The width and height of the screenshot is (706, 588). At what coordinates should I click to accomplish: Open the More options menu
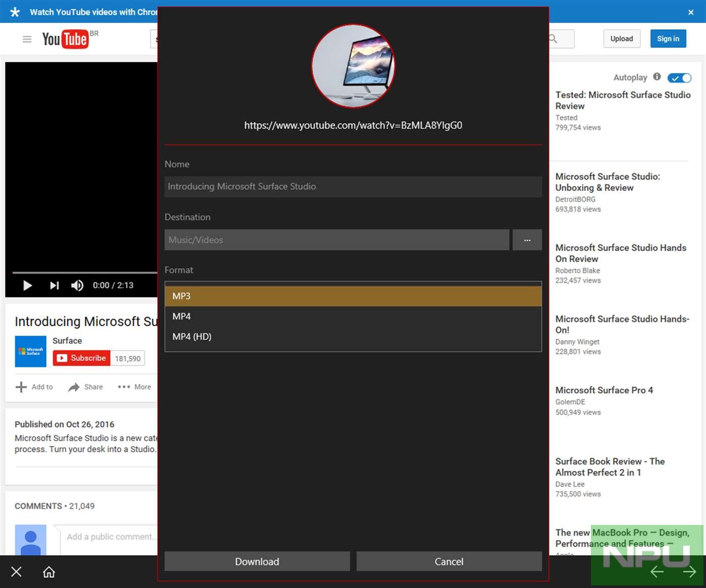coord(134,387)
